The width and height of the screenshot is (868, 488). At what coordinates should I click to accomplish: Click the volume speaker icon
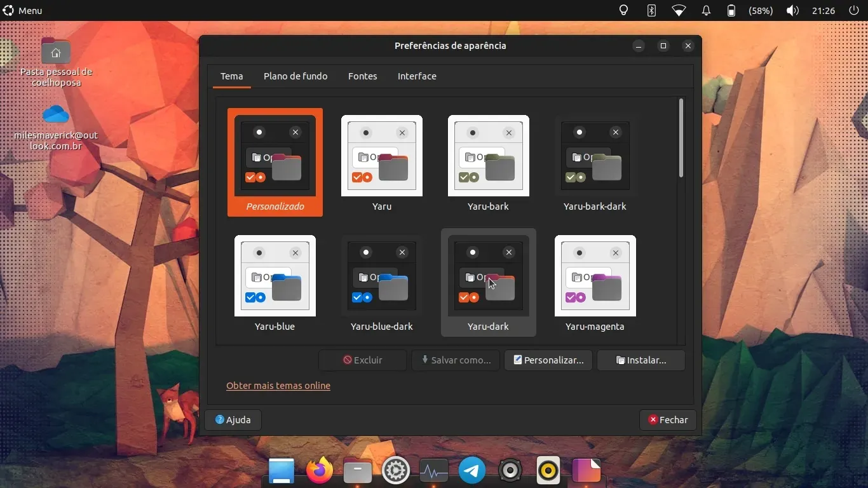tap(792, 11)
